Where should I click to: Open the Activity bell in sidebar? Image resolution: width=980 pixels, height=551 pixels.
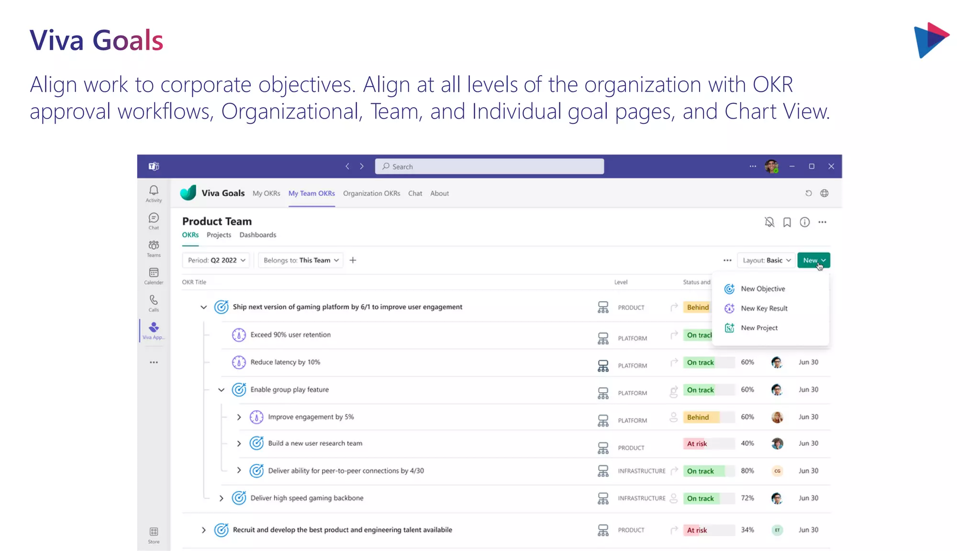pos(154,194)
